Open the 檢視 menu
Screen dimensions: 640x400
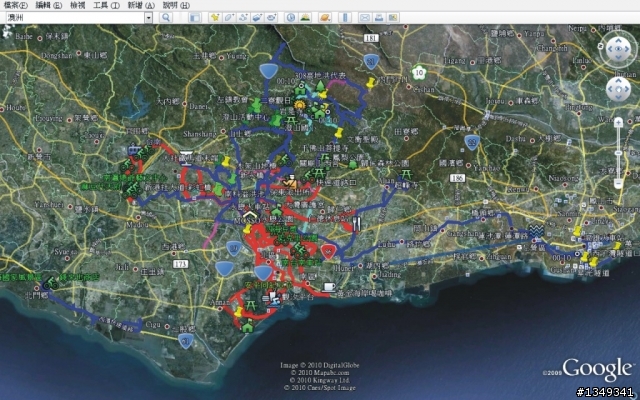pos(78,5)
